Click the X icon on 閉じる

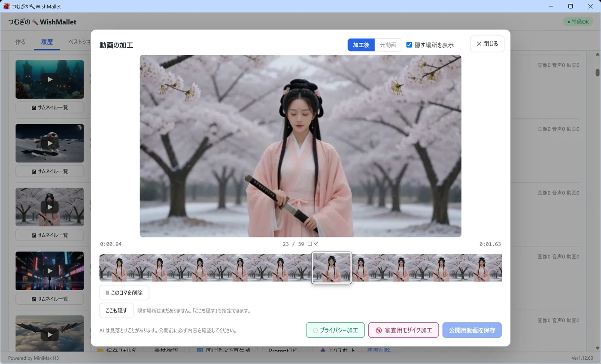[479, 44]
